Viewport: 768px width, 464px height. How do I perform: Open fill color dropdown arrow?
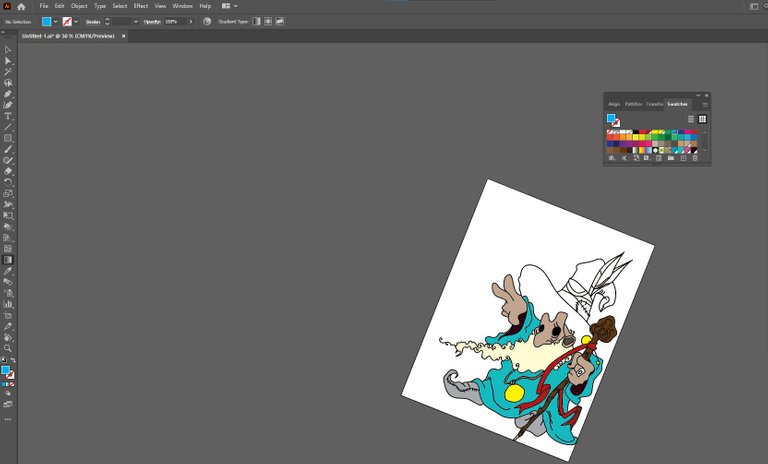click(55, 22)
